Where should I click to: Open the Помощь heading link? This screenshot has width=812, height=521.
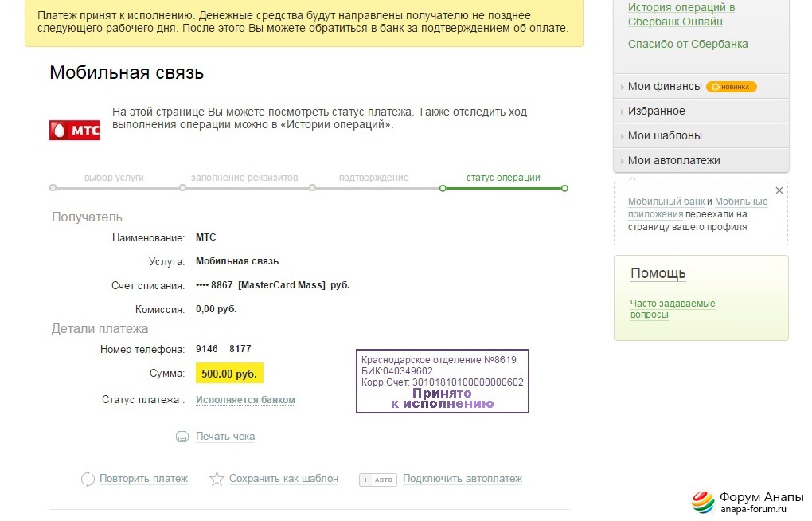658,273
